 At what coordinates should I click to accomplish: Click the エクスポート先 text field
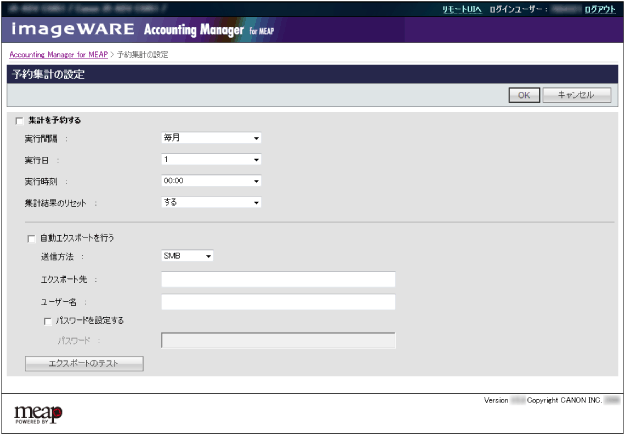pos(278,280)
